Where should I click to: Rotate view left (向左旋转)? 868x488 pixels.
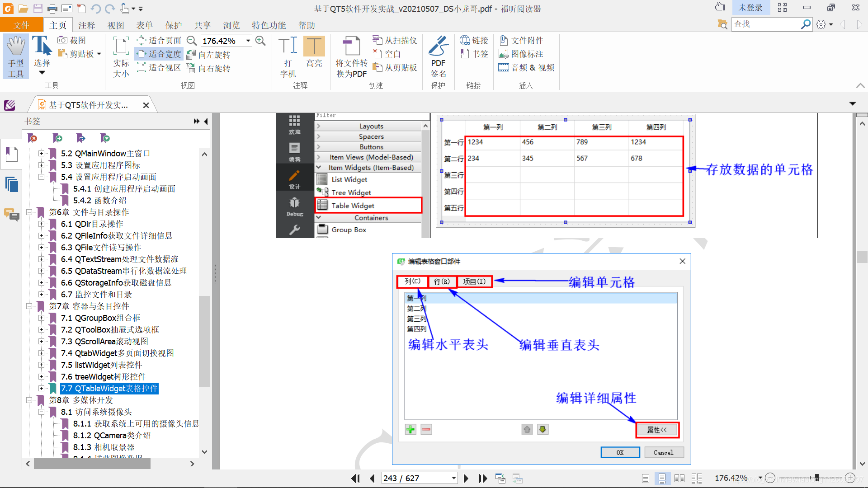click(209, 55)
